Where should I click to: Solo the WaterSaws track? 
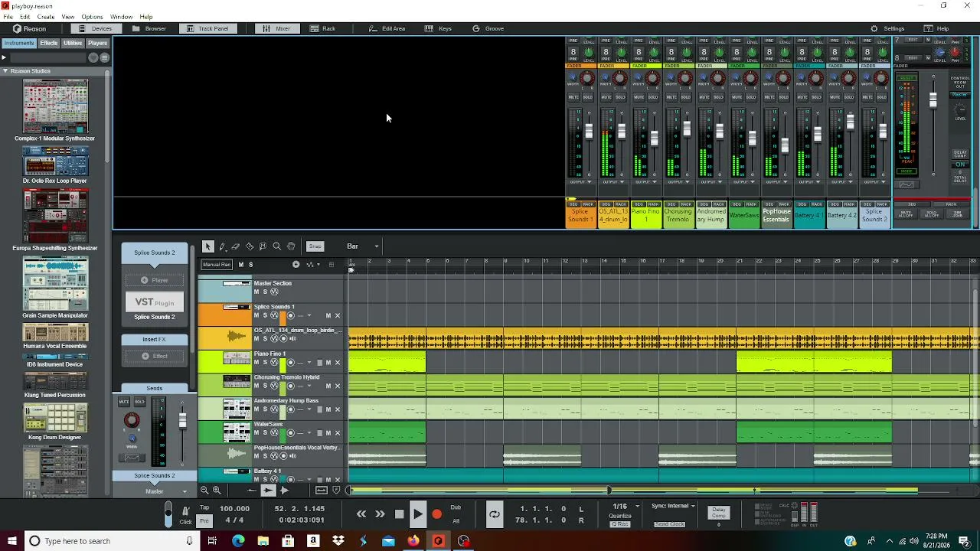coord(265,432)
